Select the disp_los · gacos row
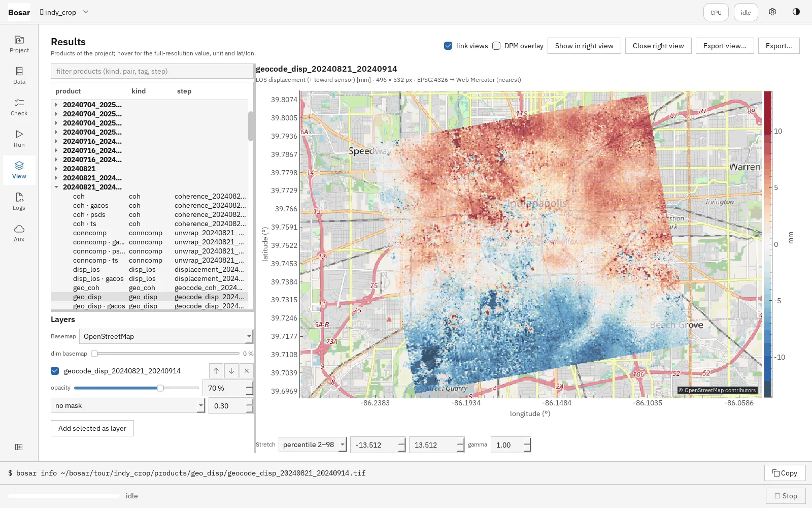812x508 pixels. point(150,279)
